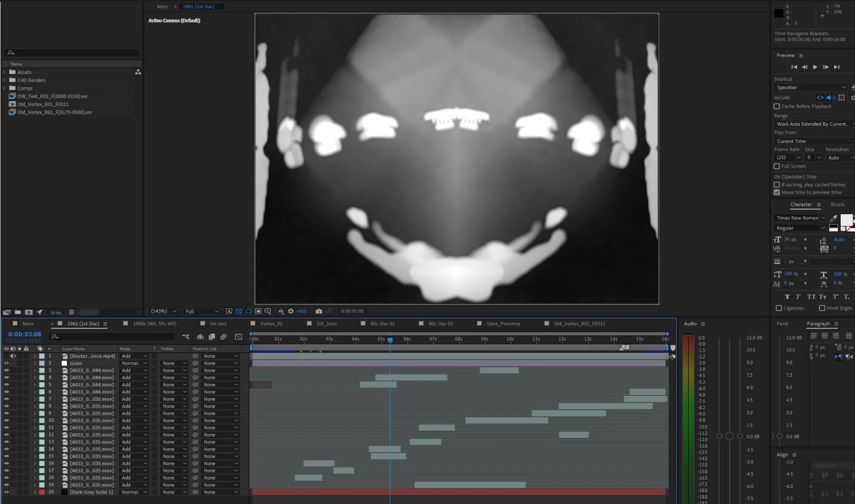This screenshot has width=855, height=504.
Task: Expand the Comps folder
Action: click(4, 88)
